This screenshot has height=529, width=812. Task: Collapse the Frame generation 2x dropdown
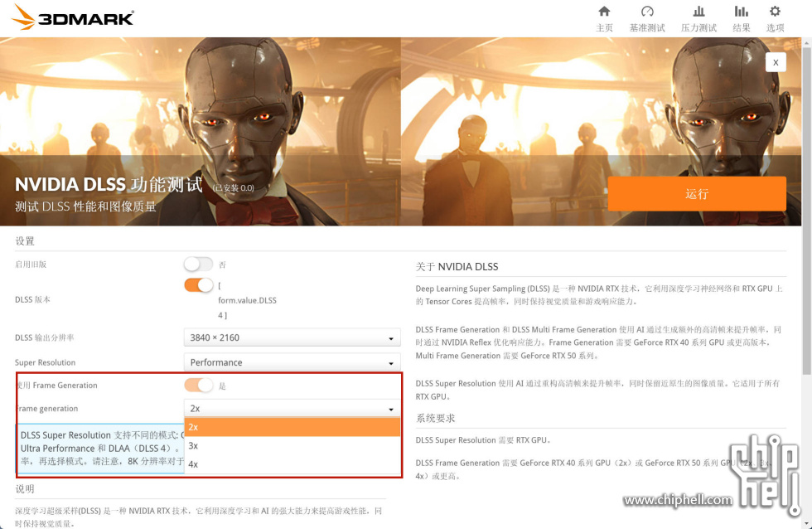292,408
